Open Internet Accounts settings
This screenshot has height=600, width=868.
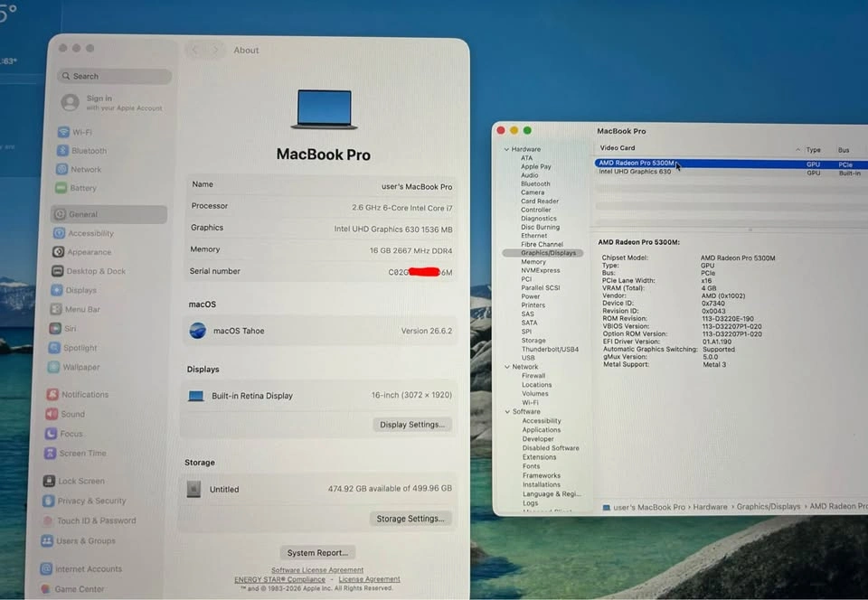(80, 568)
